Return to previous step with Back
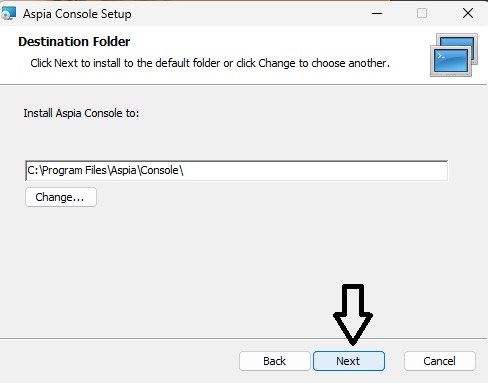The width and height of the screenshot is (488, 383). [275, 361]
